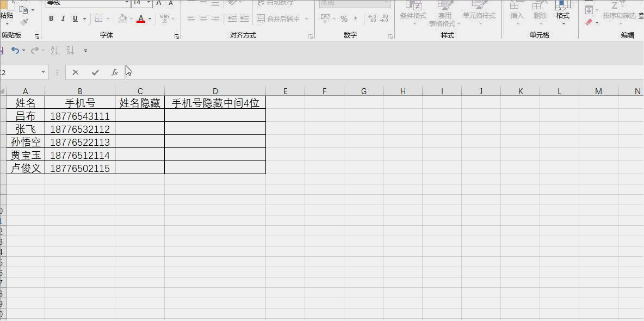Cancel formula entry with X
The image size is (644, 321).
76,72
